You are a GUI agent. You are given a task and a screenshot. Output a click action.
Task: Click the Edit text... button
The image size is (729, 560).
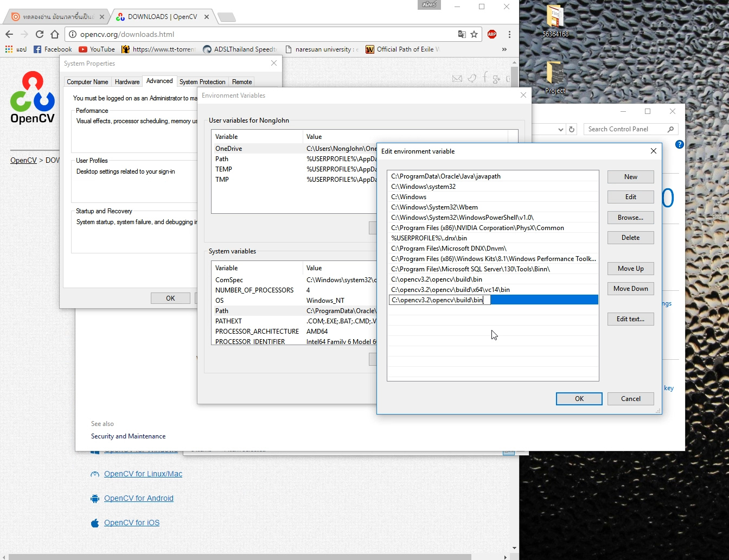[x=630, y=319]
